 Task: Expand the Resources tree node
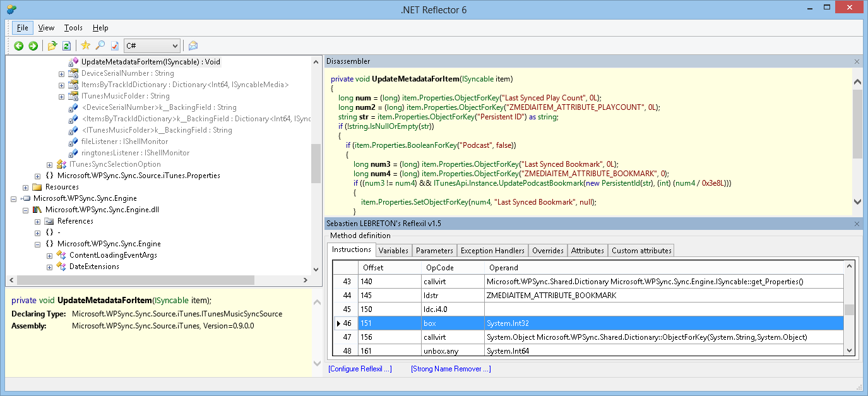26,187
